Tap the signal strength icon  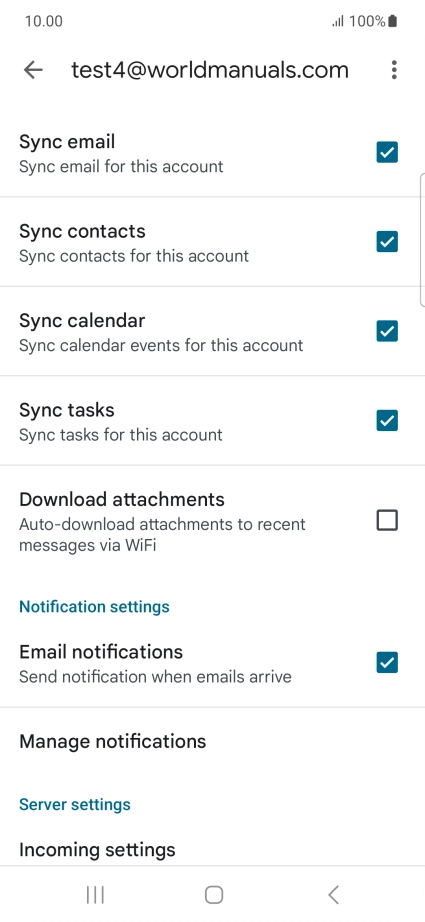click(338, 22)
